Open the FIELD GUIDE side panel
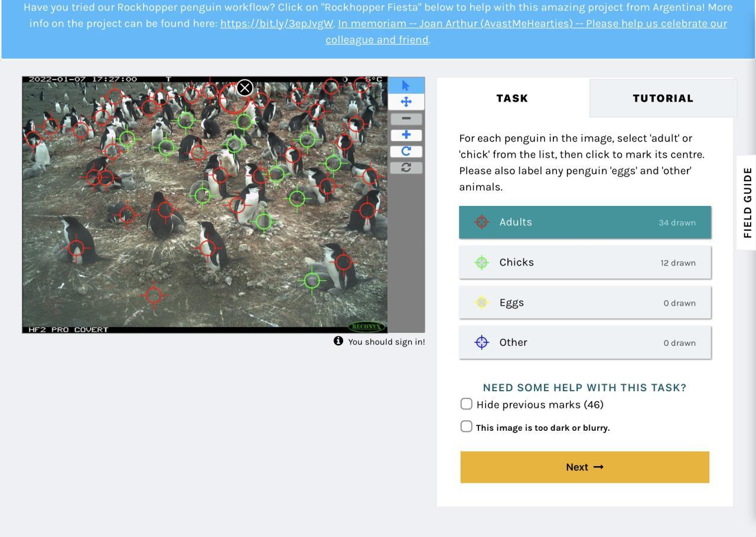756x537 pixels. (747, 202)
